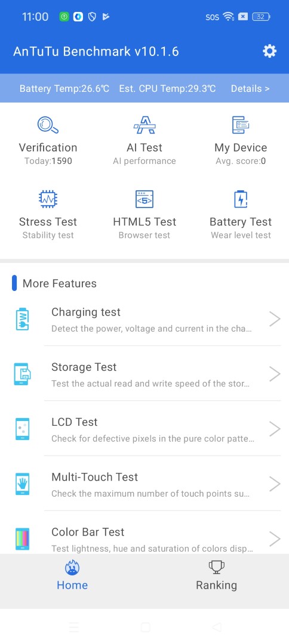Expand the Charging test chevron arrow
The height and width of the screenshot is (644, 289).
[275, 318]
